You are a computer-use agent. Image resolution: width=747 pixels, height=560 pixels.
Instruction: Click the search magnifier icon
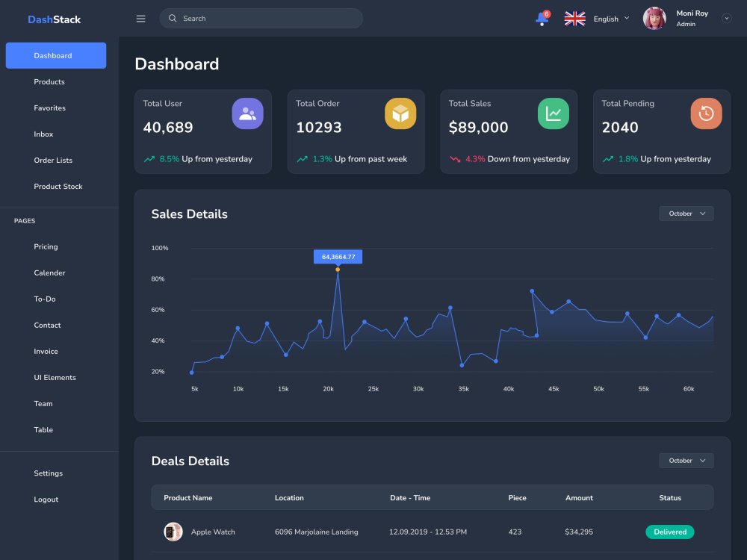[173, 18]
